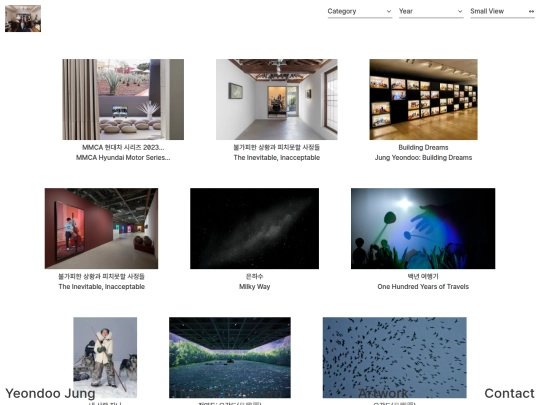Open the flock of birds image

[395, 357]
